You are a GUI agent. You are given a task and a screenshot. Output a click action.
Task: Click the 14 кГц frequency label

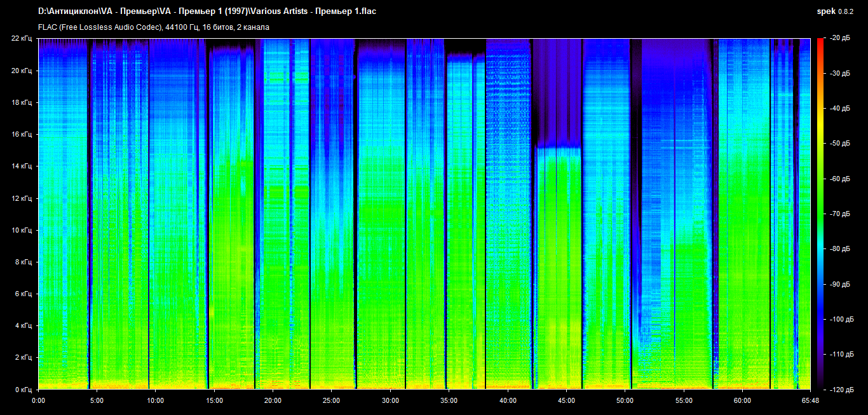22,166
